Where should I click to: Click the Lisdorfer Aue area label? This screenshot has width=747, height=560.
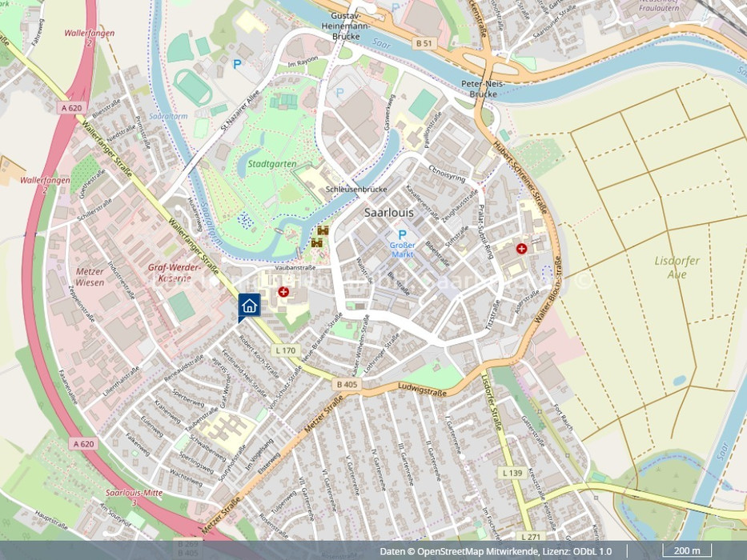click(x=677, y=267)
